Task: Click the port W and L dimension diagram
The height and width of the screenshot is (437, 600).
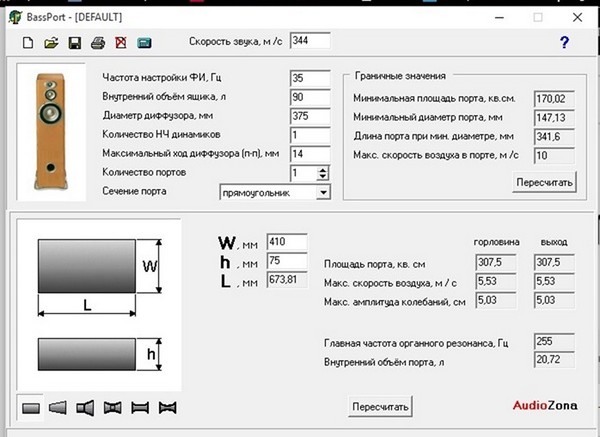Action: pyautogui.click(x=100, y=278)
